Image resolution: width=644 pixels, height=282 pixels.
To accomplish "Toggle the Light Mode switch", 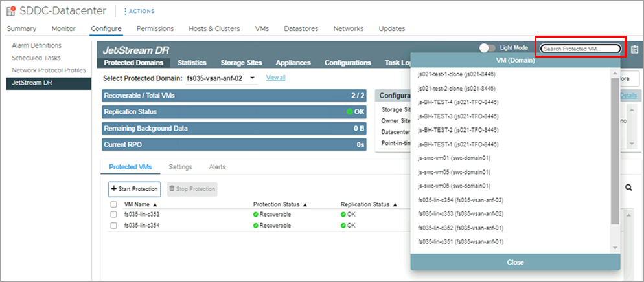I will (487, 48).
